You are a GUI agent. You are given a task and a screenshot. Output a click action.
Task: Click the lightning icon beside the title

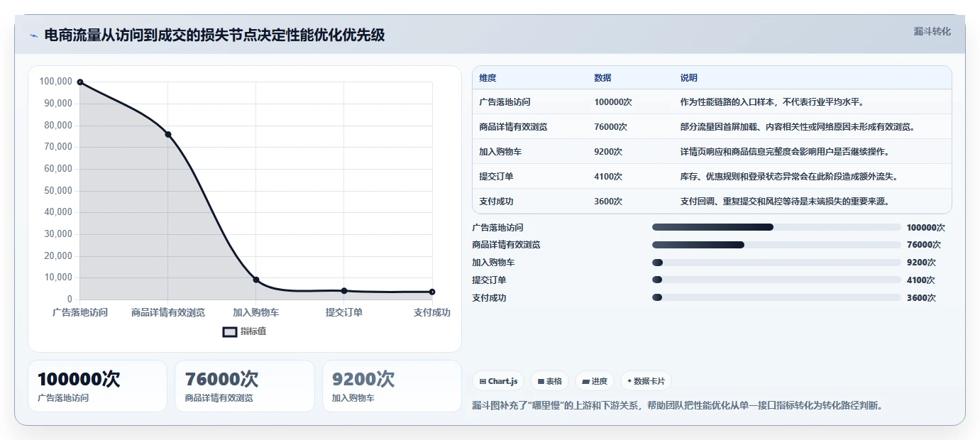(x=33, y=35)
